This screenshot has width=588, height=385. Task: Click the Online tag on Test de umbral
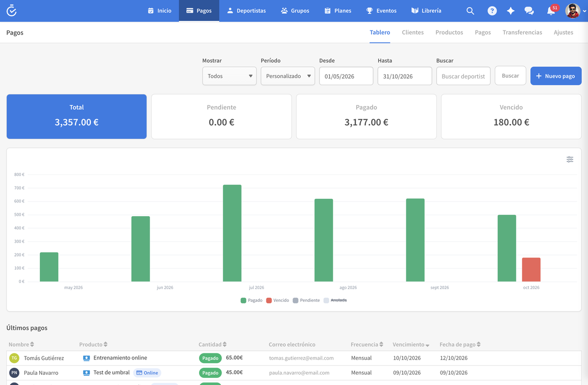pyautogui.click(x=147, y=373)
